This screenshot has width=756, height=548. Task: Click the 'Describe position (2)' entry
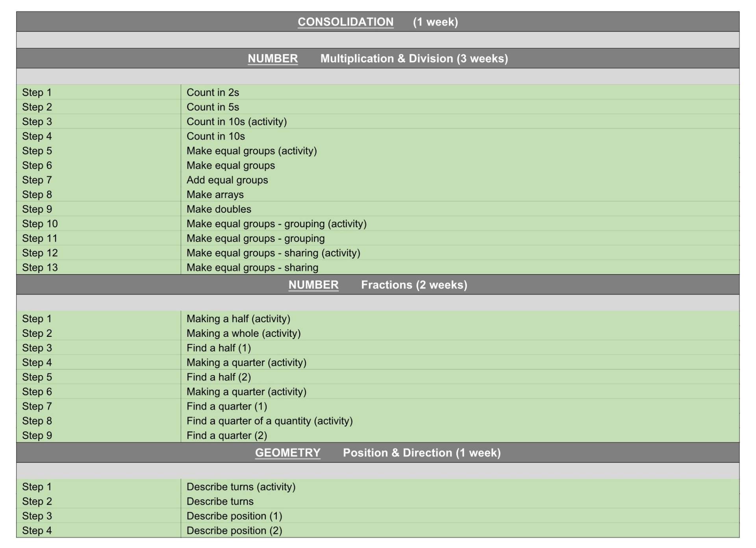tap(234, 531)
